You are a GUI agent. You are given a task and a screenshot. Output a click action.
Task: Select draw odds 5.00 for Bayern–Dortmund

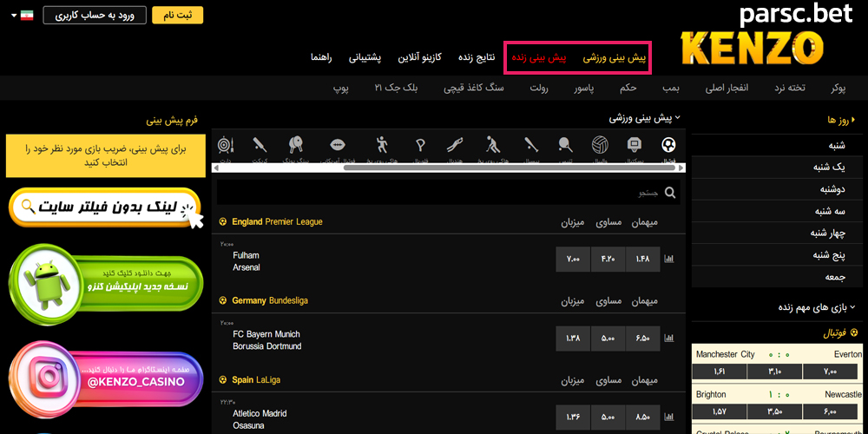click(x=608, y=337)
